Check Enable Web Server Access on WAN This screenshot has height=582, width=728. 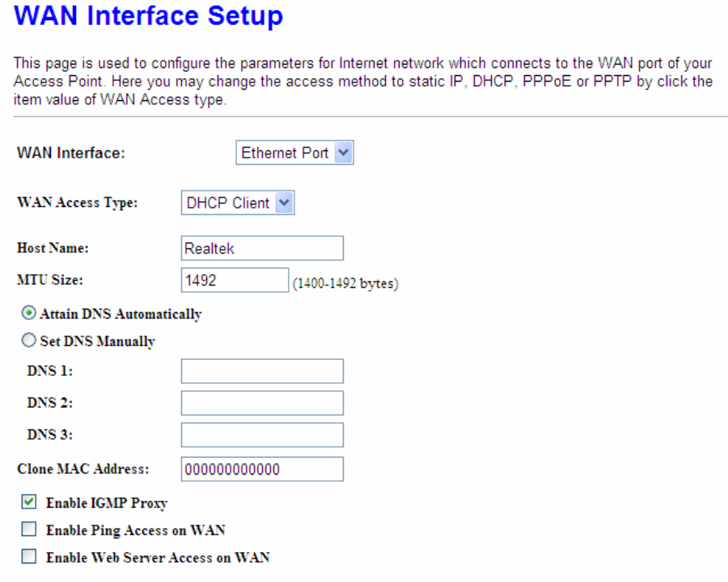[x=29, y=556]
